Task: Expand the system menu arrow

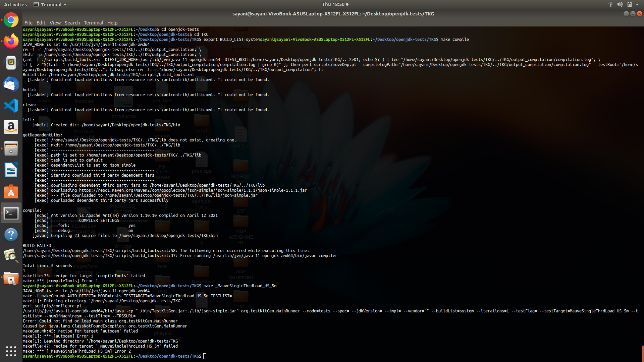Action: (x=637, y=4)
